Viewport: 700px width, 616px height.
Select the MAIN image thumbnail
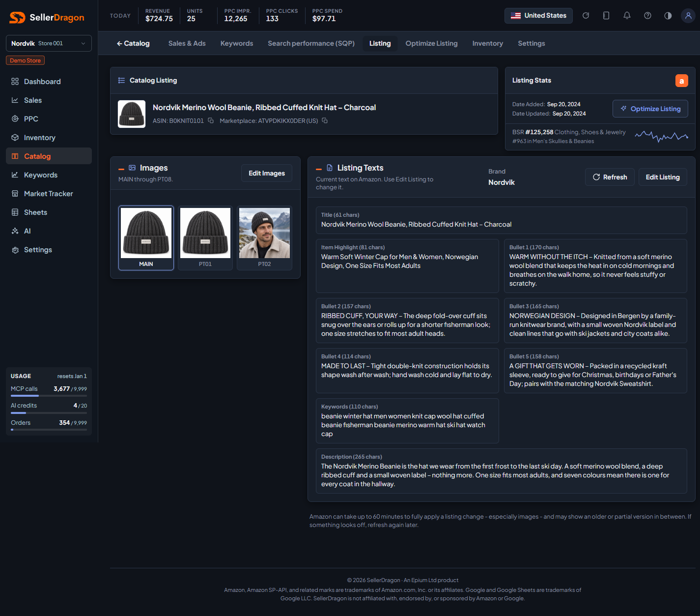[x=146, y=238]
